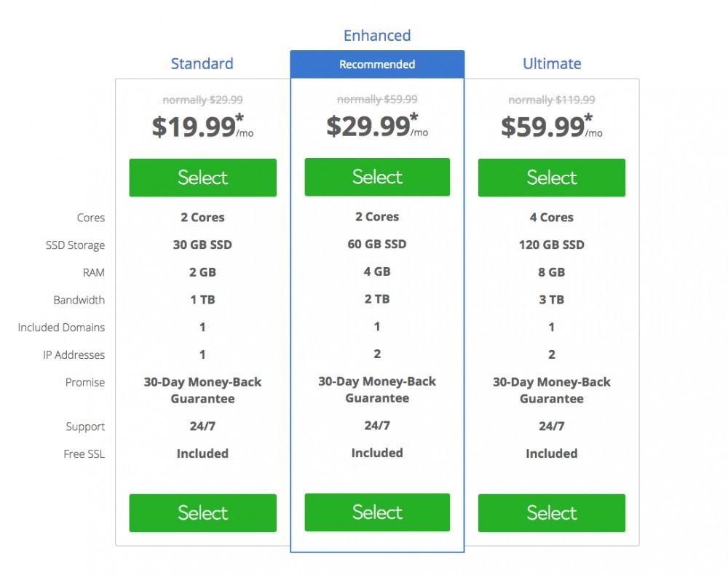Click the top Select button under Standard plan
Screen dimensions: 728x575
coord(202,177)
